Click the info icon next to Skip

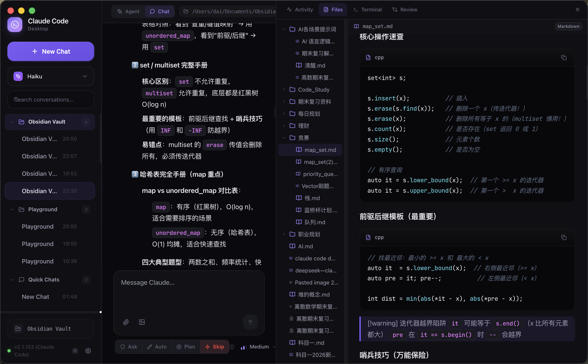pos(232,347)
